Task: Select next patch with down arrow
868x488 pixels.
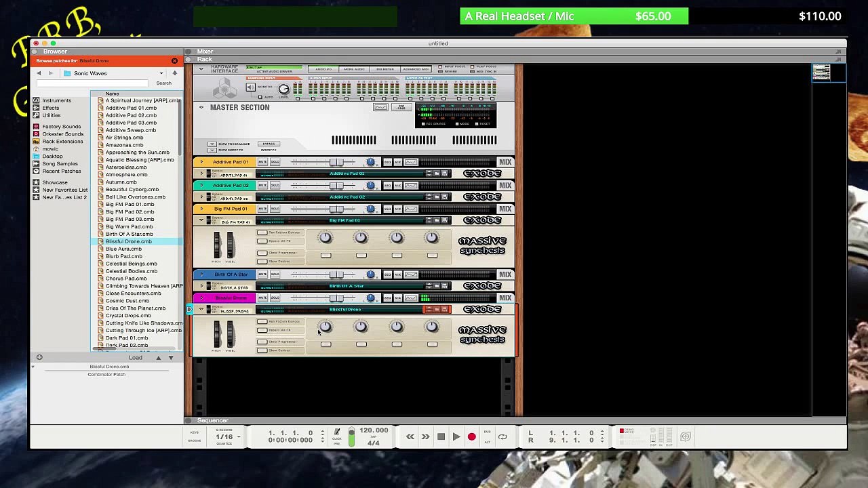Action: tap(171, 358)
